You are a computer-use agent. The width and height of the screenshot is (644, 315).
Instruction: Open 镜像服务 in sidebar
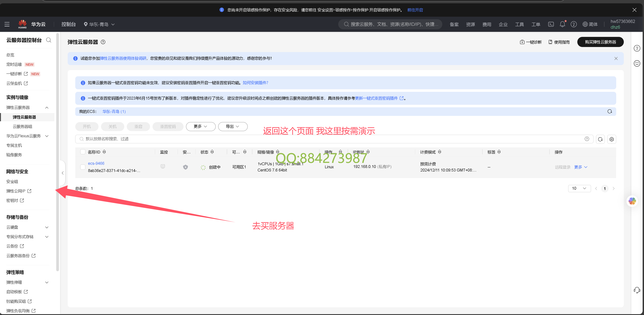tap(14, 155)
